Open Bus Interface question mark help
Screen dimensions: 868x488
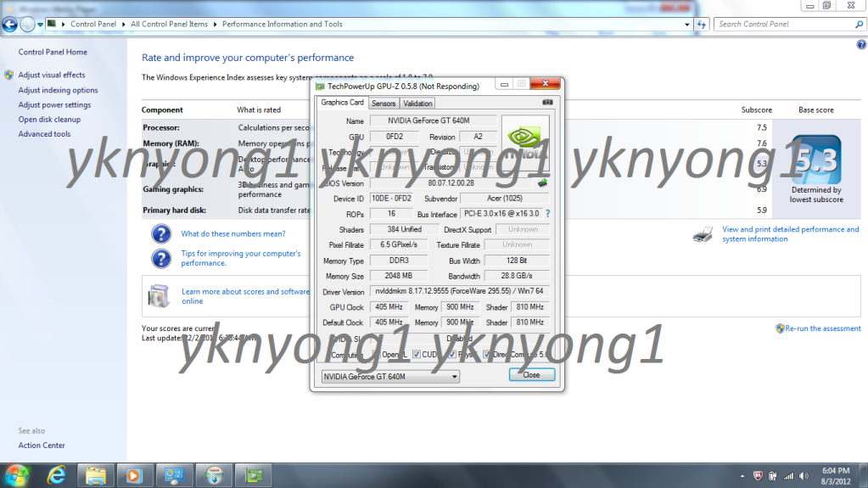[547, 213]
